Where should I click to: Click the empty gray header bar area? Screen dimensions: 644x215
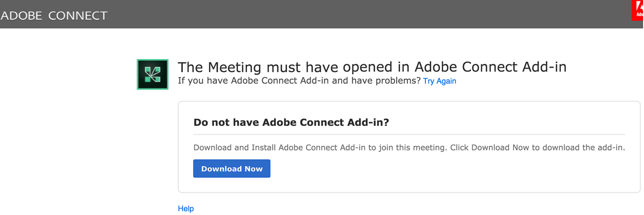[361, 14]
